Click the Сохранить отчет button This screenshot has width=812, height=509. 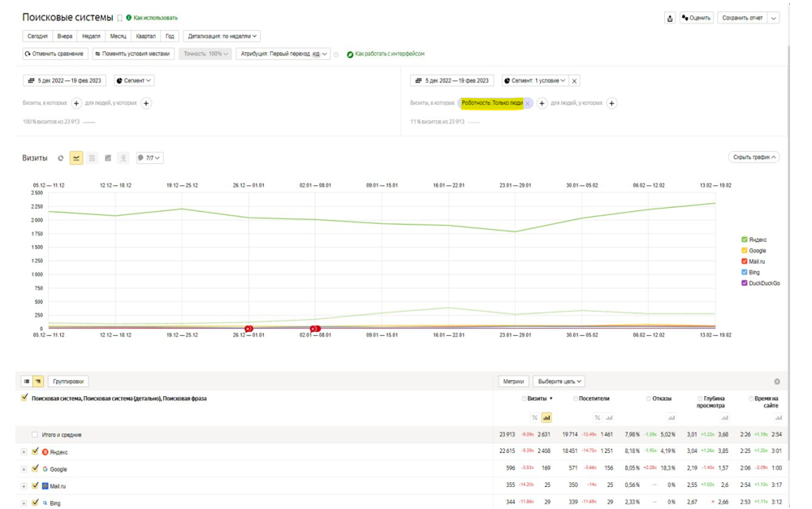click(742, 18)
